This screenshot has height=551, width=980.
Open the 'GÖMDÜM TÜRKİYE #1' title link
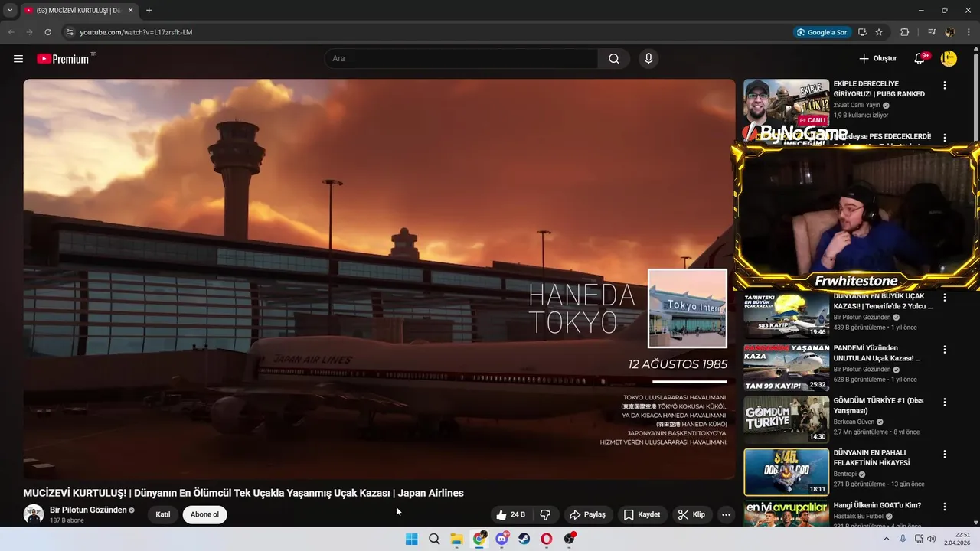click(878, 406)
